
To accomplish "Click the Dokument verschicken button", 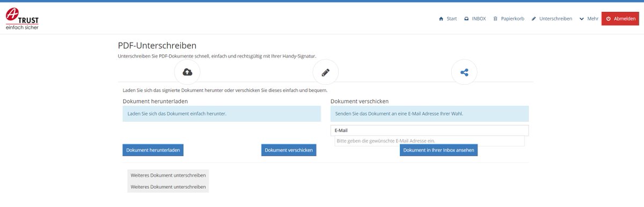I will 289,150.
